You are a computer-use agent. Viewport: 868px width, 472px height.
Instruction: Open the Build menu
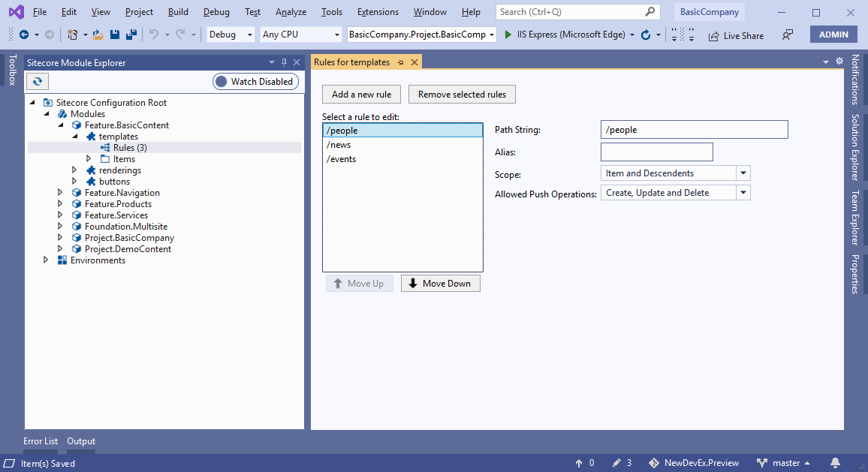(178, 11)
